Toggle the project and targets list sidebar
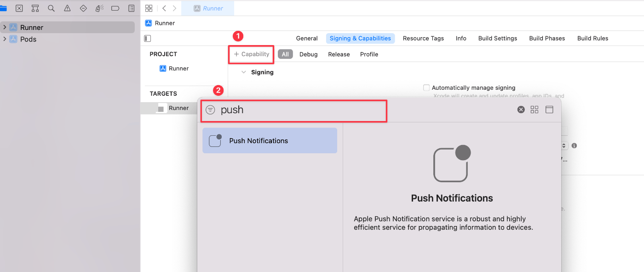644x272 pixels. pyautogui.click(x=147, y=39)
